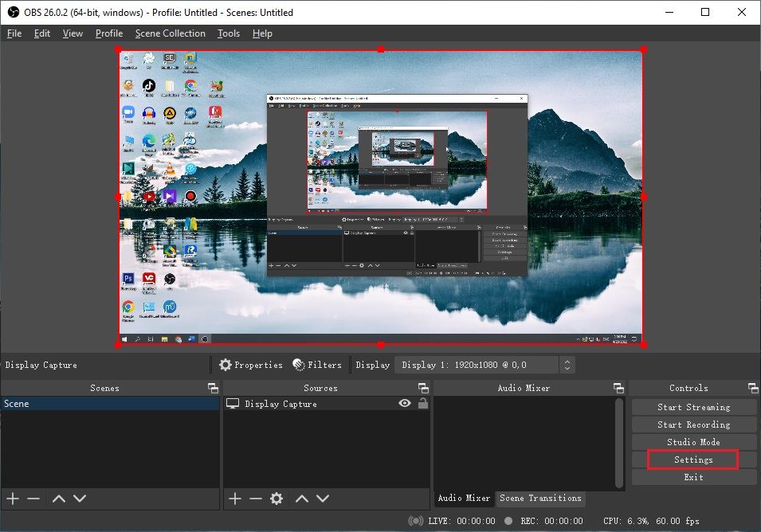Viewport: 761px width, 532px height.
Task: Move the source up in the Sources list
Action: [302, 498]
